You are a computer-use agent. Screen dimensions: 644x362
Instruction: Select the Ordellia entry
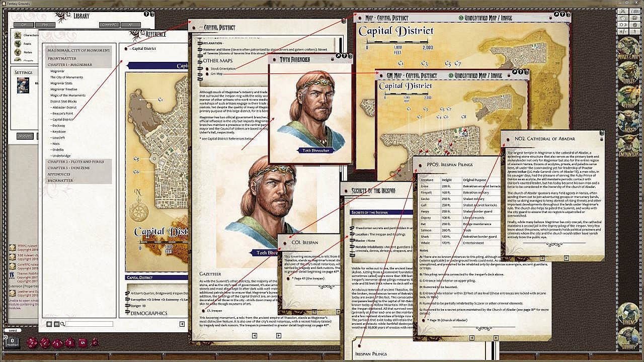point(57,150)
